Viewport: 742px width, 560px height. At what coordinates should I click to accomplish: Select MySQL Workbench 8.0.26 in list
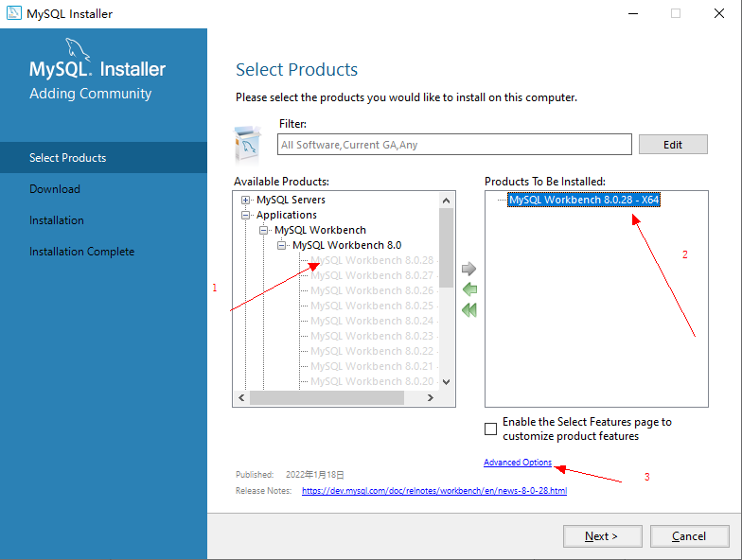click(372, 290)
